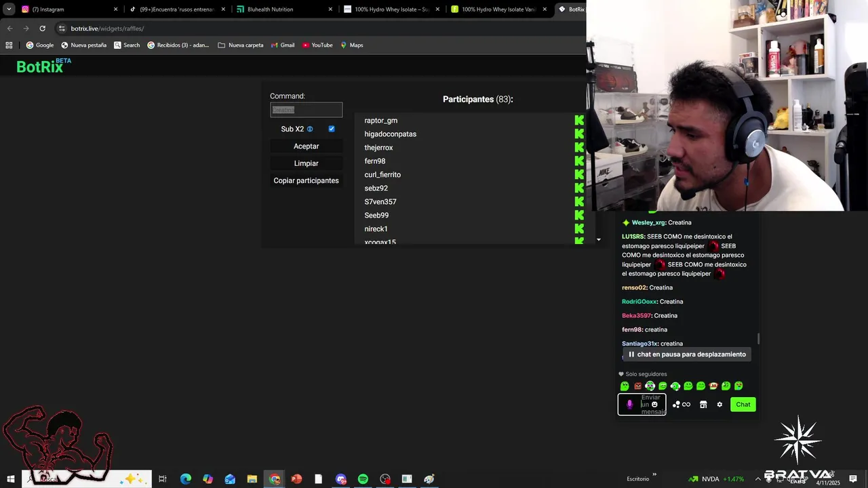Click the participants list down scroll arrow

pos(598,239)
